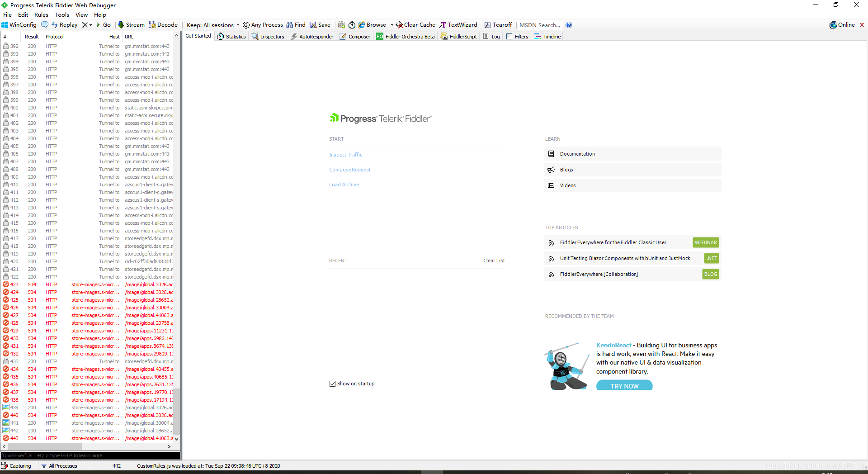Open the TextWizard tool
Image resolution: width=868 pixels, height=474 pixels.
458,25
